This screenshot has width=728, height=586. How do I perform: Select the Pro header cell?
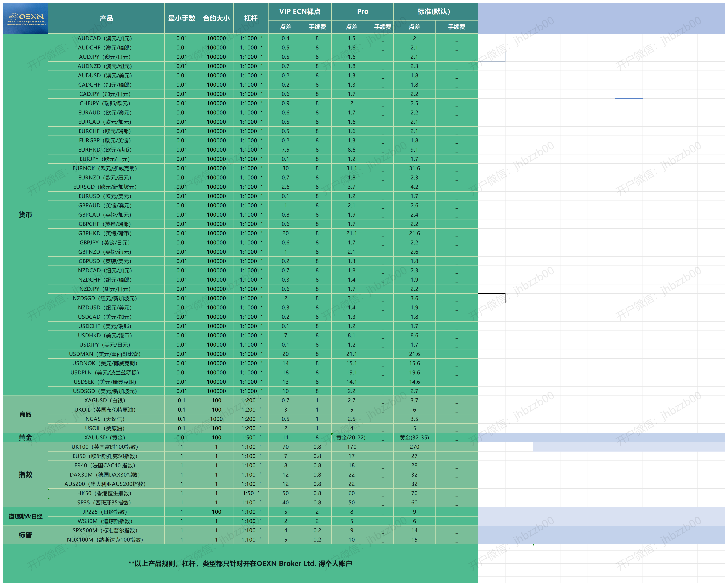[362, 11]
